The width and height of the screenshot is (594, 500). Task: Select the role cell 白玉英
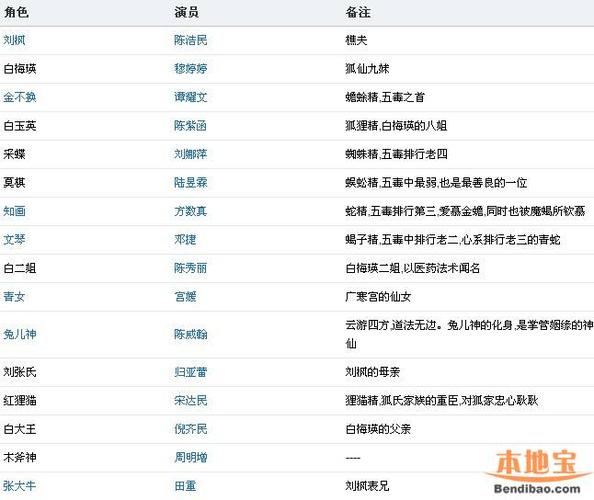coord(20,125)
